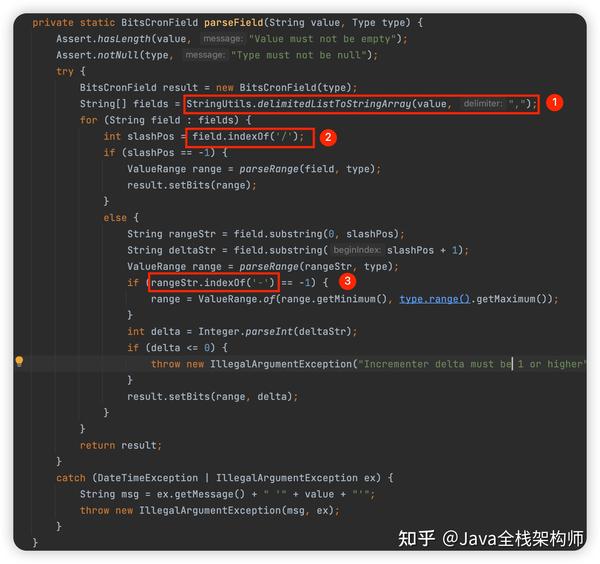Click the delimitedListToStringArray method name
The image size is (600, 564).
[334, 104]
